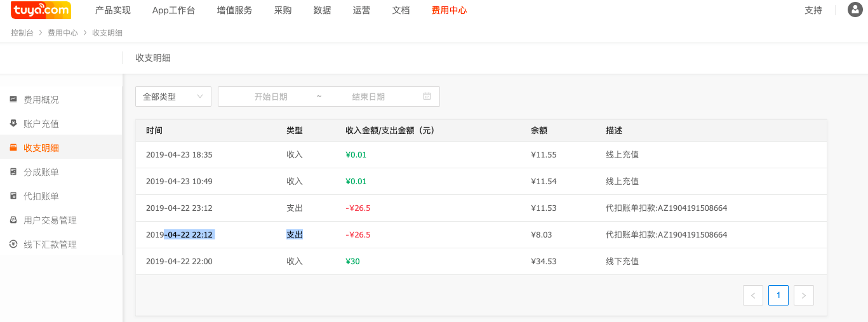868x322 pixels.
Task: Click the 线下汇款管理 sidebar icon
Action: click(x=13, y=244)
